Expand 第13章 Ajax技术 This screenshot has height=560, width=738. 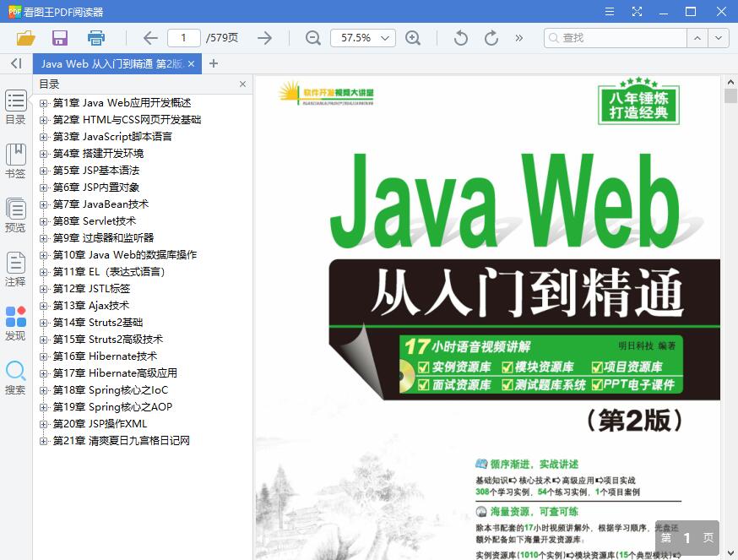click(43, 306)
